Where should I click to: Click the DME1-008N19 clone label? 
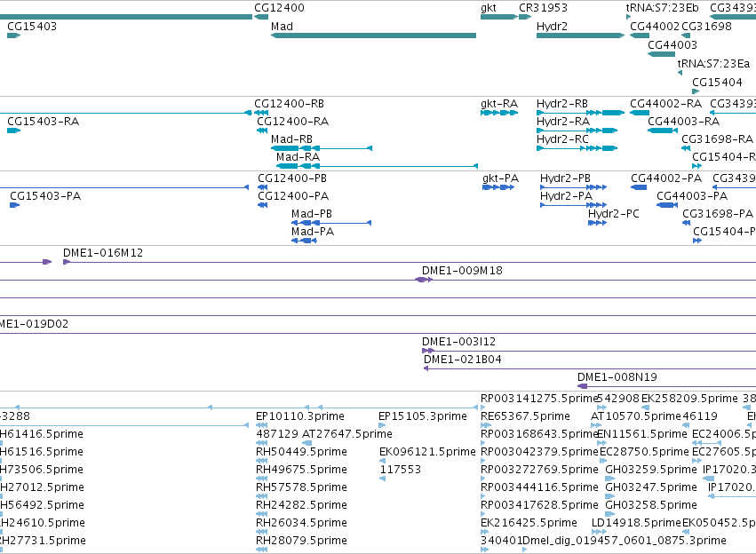pos(617,377)
